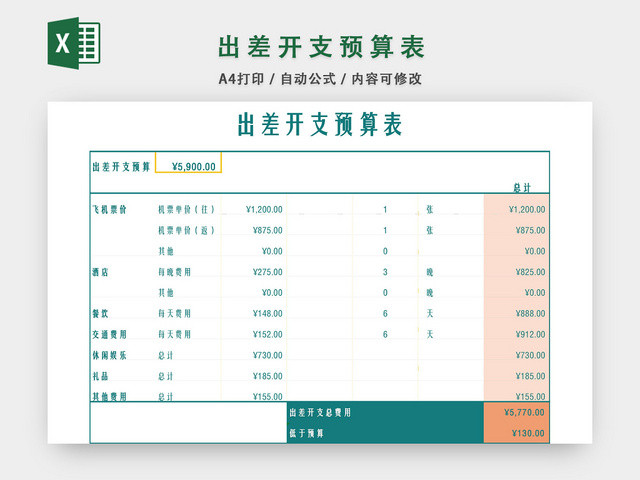Select the 每天费用 label in 餐饮 row
640x480 pixels.
pyautogui.click(x=175, y=314)
